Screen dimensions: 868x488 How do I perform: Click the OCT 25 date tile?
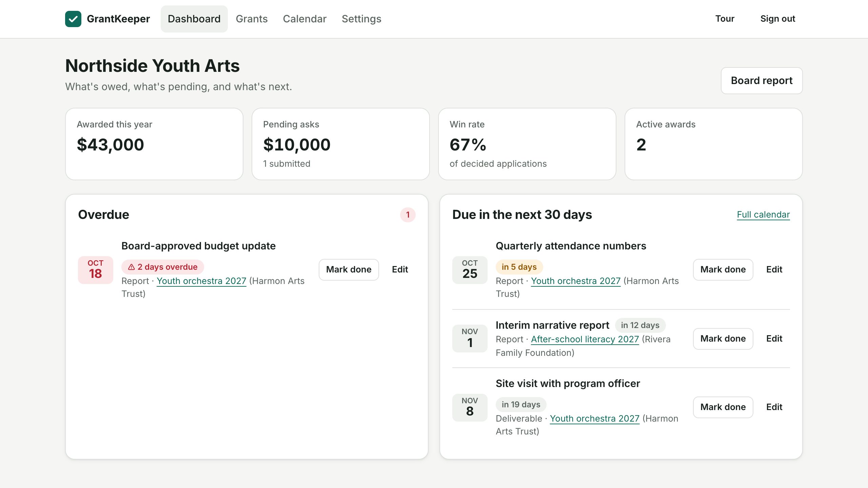470,270
